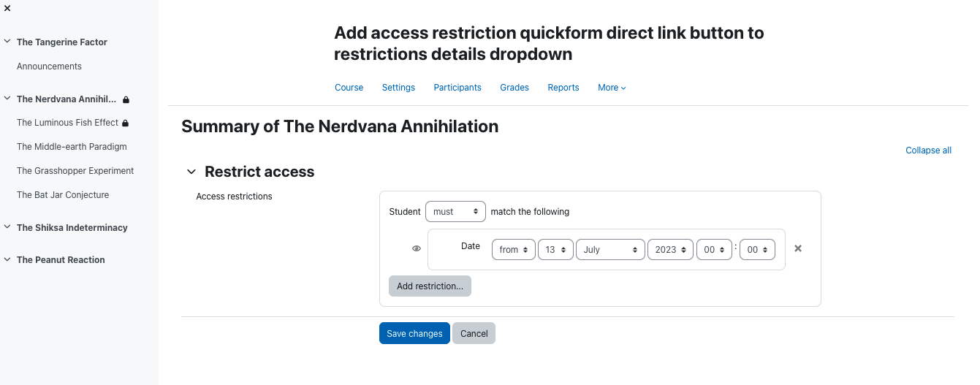Image resolution: width=980 pixels, height=385 pixels.
Task: Close the course index drawer
Action: (x=7, y=9)
